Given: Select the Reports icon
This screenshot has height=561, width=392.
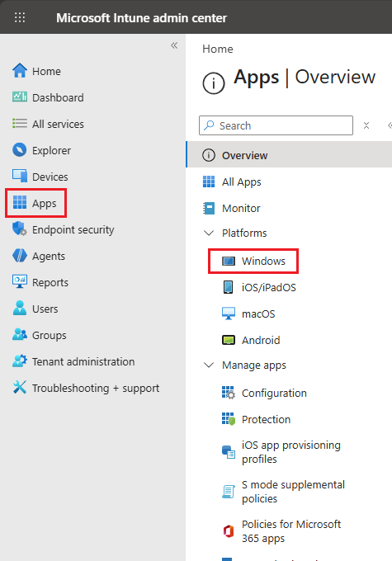Looking at the screenshot, I should [20, 282].
